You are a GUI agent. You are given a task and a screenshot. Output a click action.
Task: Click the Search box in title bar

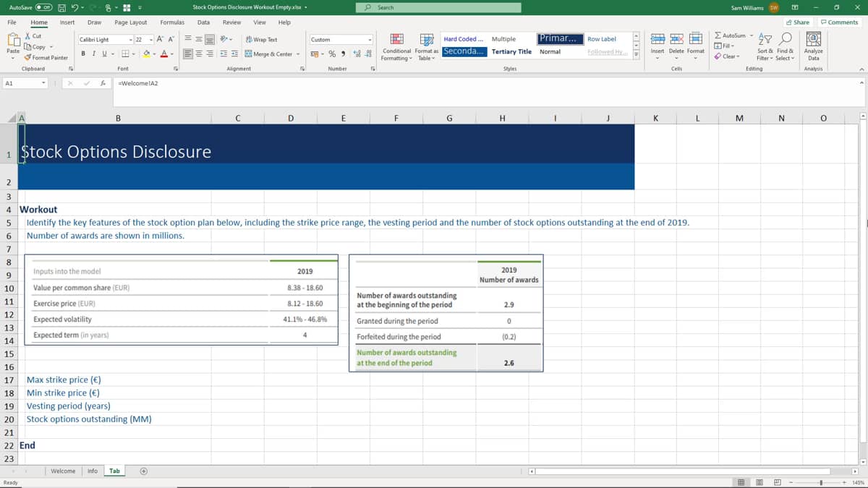click(x=440, y=7)
